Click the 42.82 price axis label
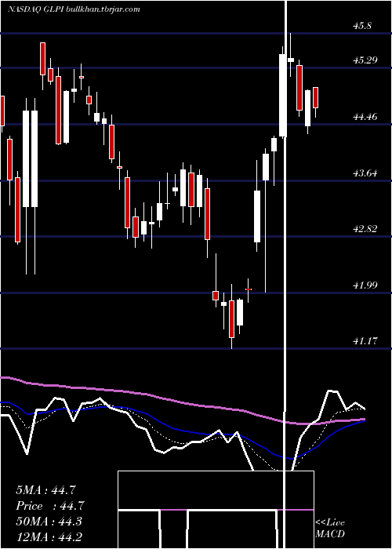The height and width of the screenshot is (549, 392). point(365,229)
